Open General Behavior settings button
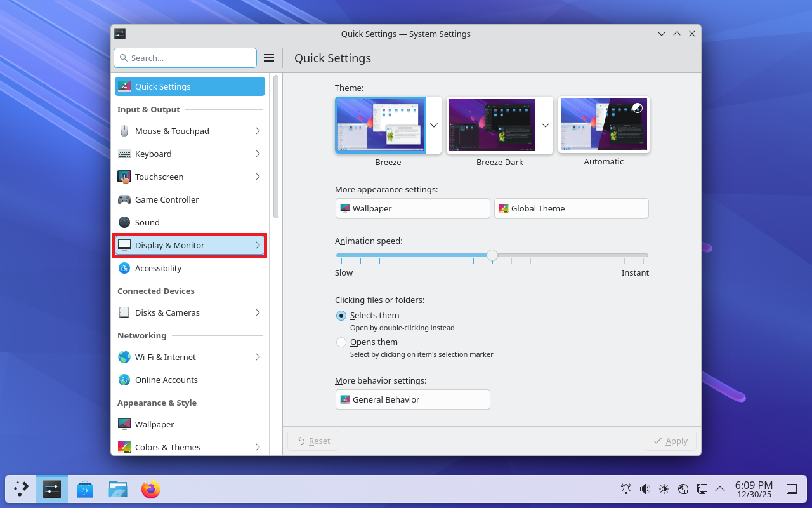 pyautogui.click(x=412, y=399)
